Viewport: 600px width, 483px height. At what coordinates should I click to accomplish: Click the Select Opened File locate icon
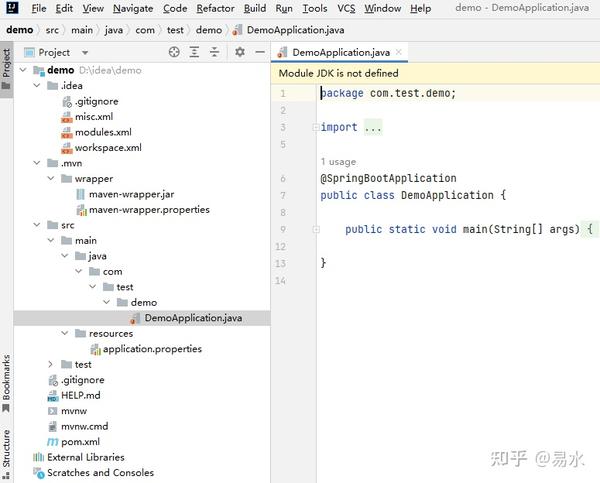[175, 52]
